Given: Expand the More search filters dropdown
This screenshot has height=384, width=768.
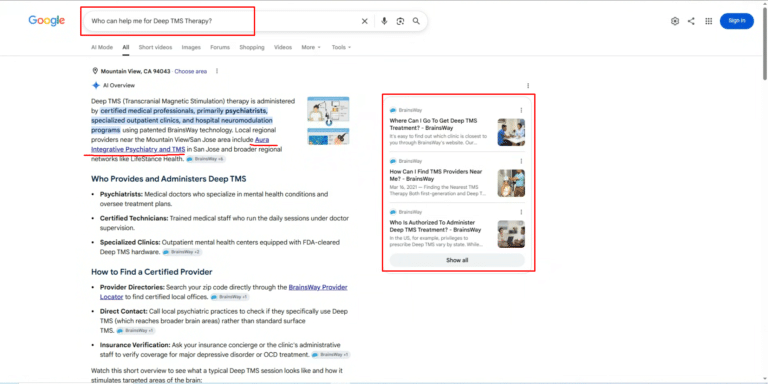Looking at the screenshot, I should pyautogui.click(x=311, y=48).
